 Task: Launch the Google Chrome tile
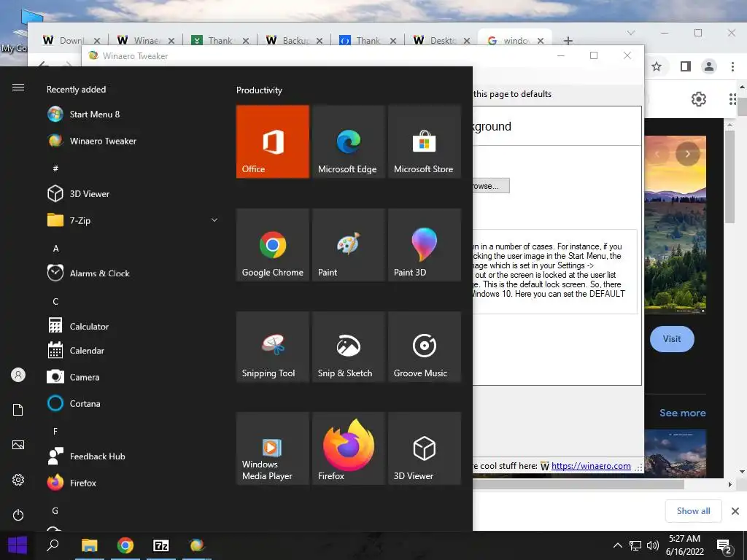point(273,245)
